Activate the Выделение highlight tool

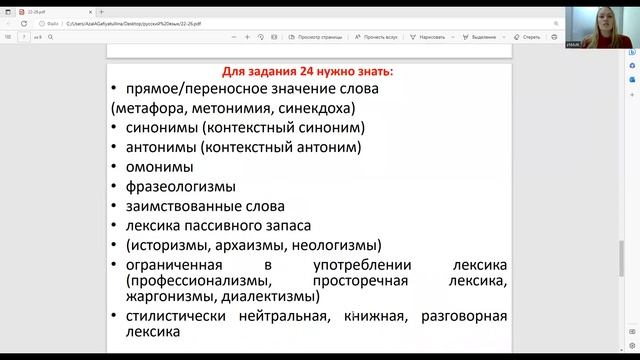tap(479, 37)
